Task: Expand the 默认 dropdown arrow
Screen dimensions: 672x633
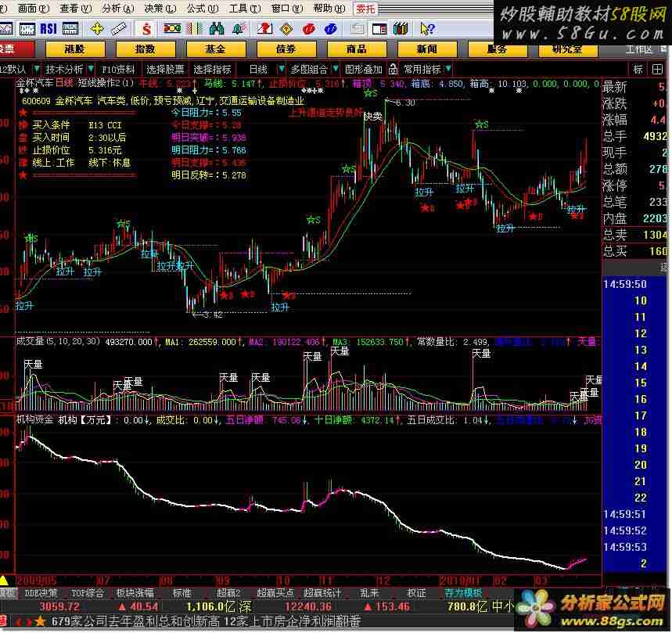Action: [x=37, y=69]
